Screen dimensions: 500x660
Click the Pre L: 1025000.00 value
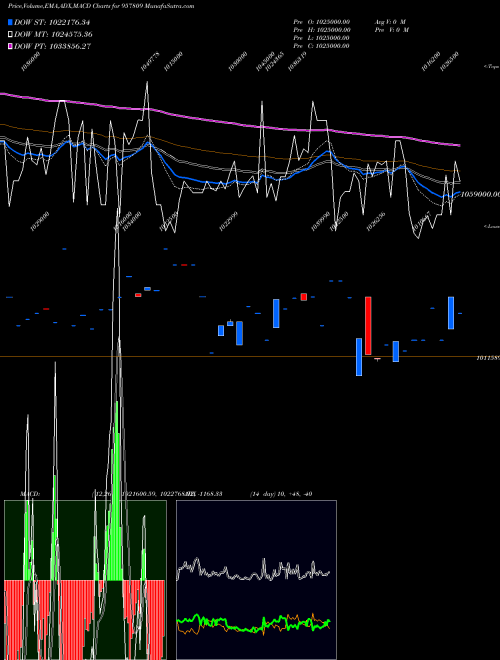(x=322, y=38)
